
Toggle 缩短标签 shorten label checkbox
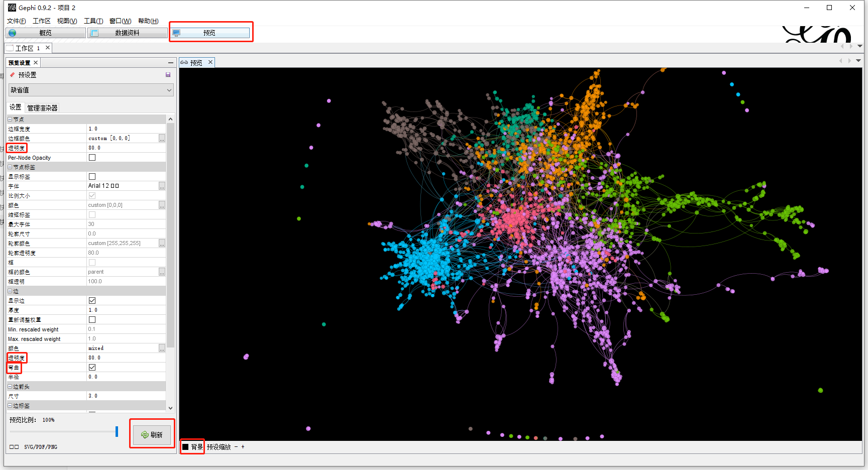[92, 214]
